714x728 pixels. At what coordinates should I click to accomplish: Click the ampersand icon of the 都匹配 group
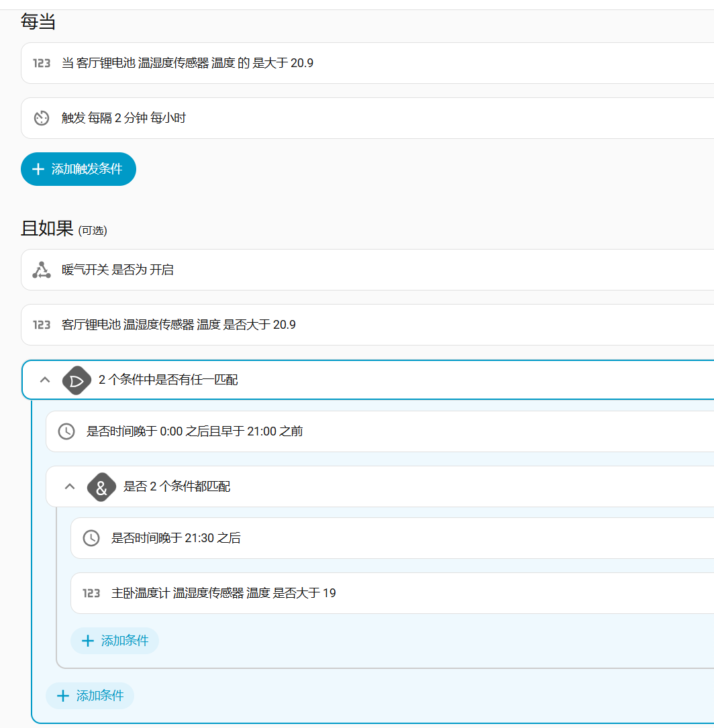[101, 487]
